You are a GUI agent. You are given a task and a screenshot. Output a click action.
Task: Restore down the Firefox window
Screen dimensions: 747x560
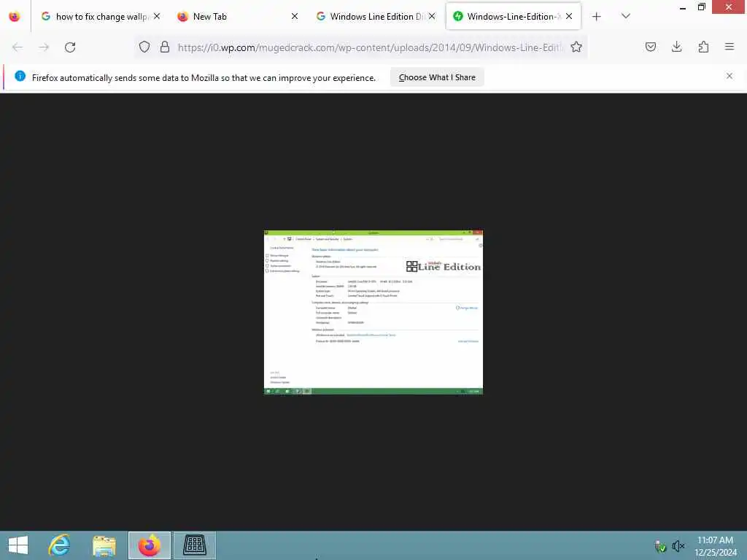tap(702, 7)
